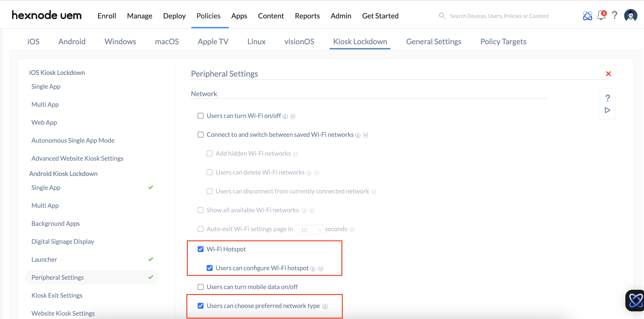Click check-circle icon beside Users can delete Wi-Fi networks
The image size is (644, 319).
[x=317, y=173]
